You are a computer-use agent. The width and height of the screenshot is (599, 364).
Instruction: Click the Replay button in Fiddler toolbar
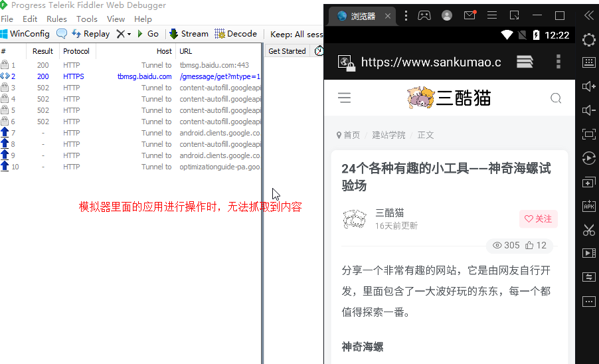point(91,34)
